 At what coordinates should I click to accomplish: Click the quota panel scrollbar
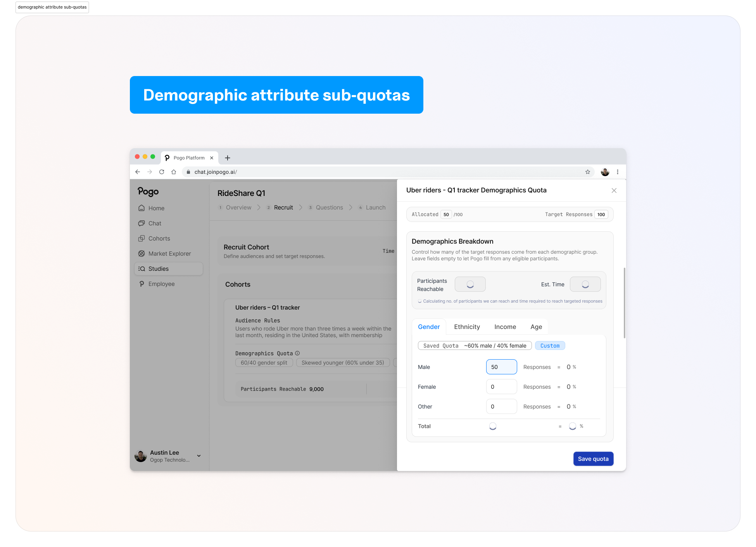624,303
